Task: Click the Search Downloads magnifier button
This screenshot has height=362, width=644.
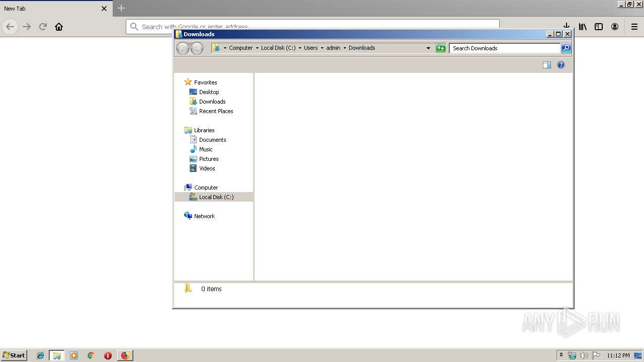Action: [x=566, y=48]
